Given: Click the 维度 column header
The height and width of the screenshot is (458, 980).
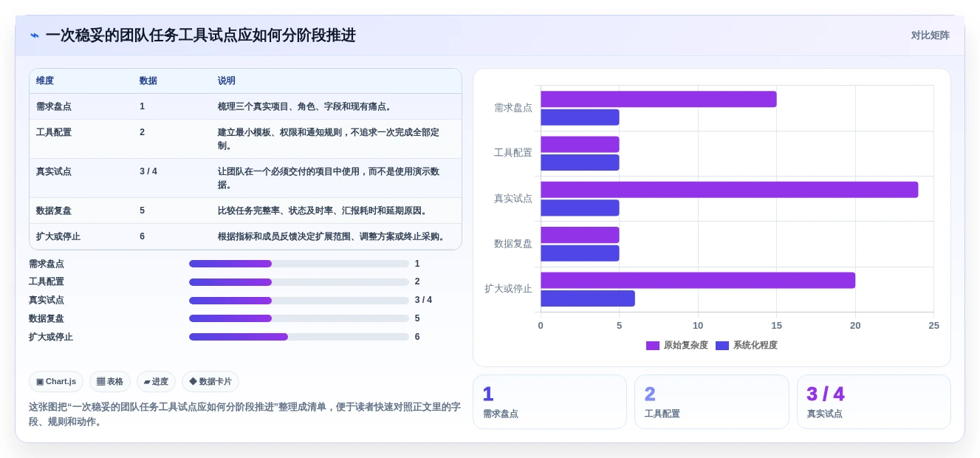Looking at the screenshot, I should point(45,81).
